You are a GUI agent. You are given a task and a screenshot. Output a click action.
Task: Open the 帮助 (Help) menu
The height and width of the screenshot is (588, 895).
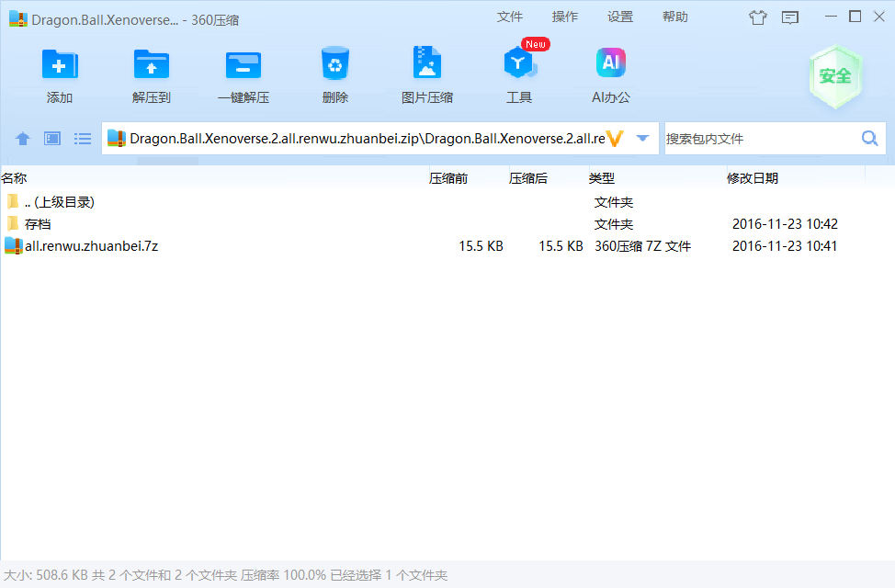[675, 17]
